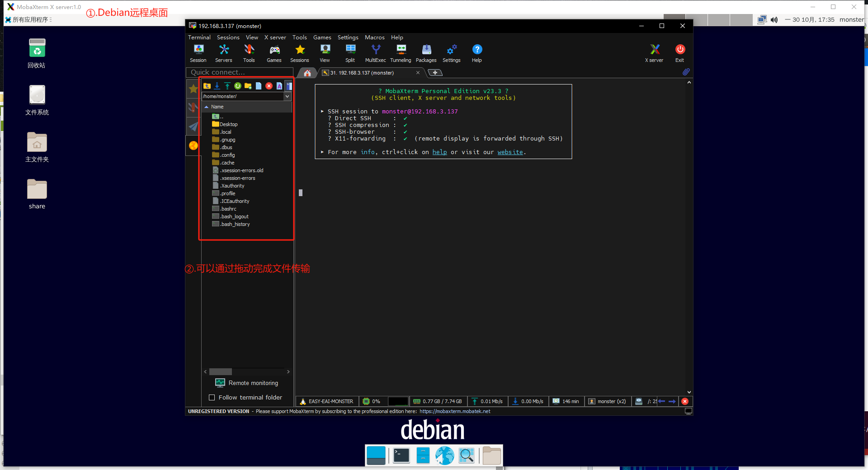Open the Tools menu in menu bar
Viewport: 868px width, 470px height.
(300, 38)
